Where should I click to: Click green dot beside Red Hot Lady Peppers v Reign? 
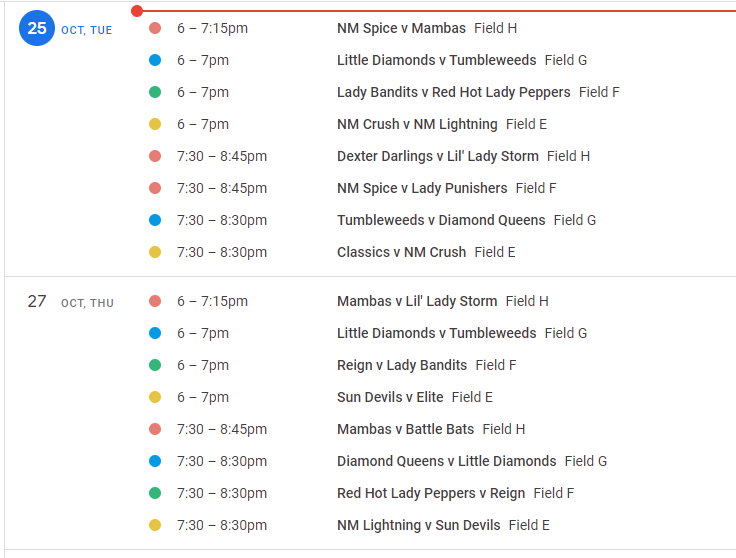(x=155, y=493)
